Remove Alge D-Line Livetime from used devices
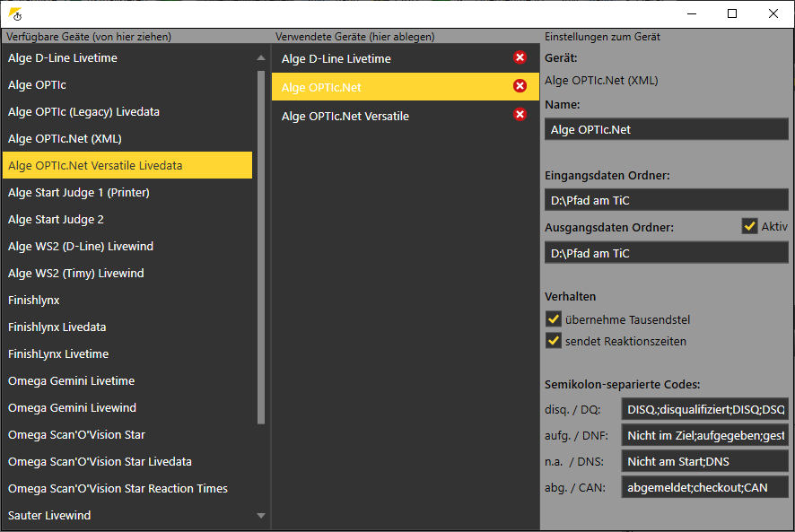795x532 pixels. [x=520, y=57]
